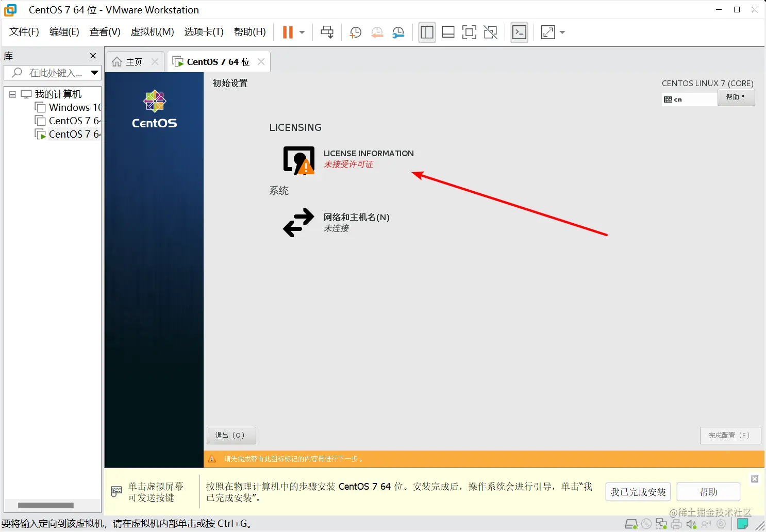The height and width of the screenshot is (532, 766).
Task: Open LICENSE INFORMATION settings
Action: click(348, 160)
